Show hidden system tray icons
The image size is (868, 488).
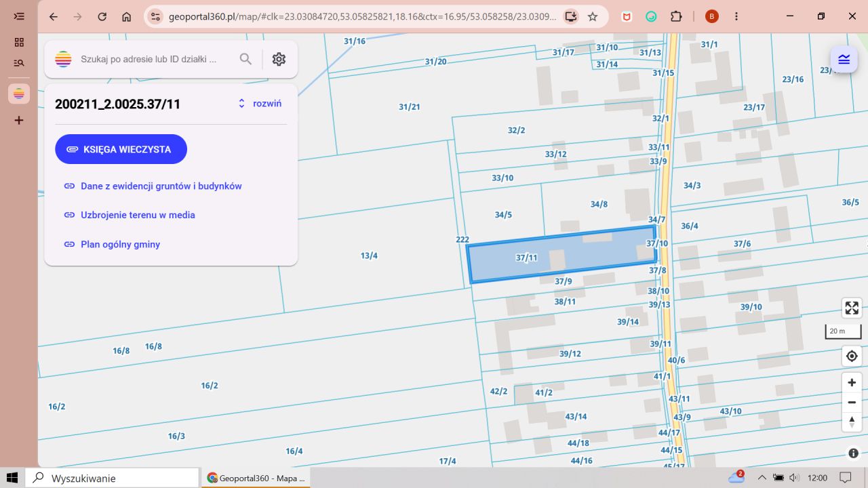762,478
